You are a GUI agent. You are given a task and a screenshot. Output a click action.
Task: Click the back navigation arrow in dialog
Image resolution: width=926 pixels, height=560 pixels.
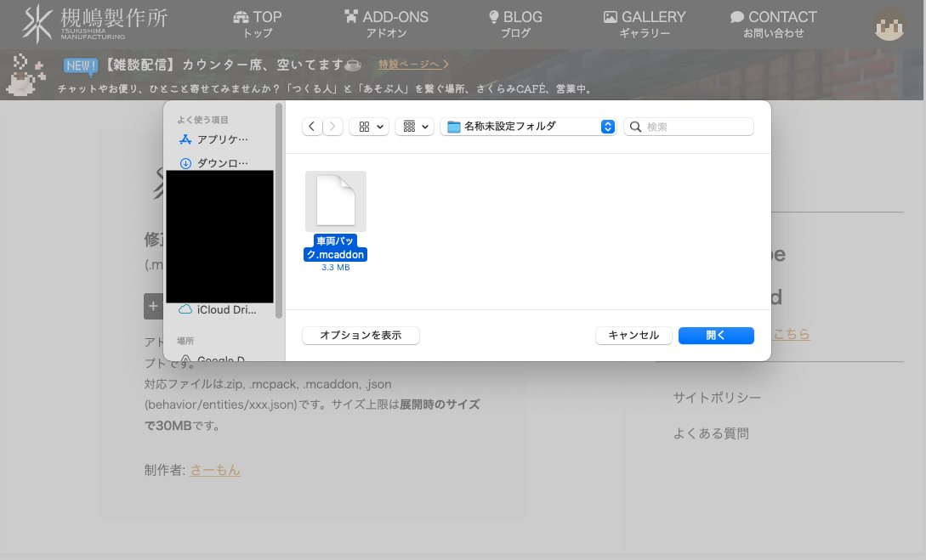coord(312,126)
